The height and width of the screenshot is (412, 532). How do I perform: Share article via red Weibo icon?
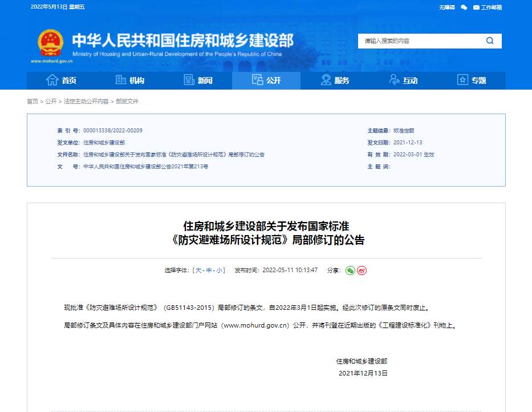pyautogui.click(x=362, y=270)
